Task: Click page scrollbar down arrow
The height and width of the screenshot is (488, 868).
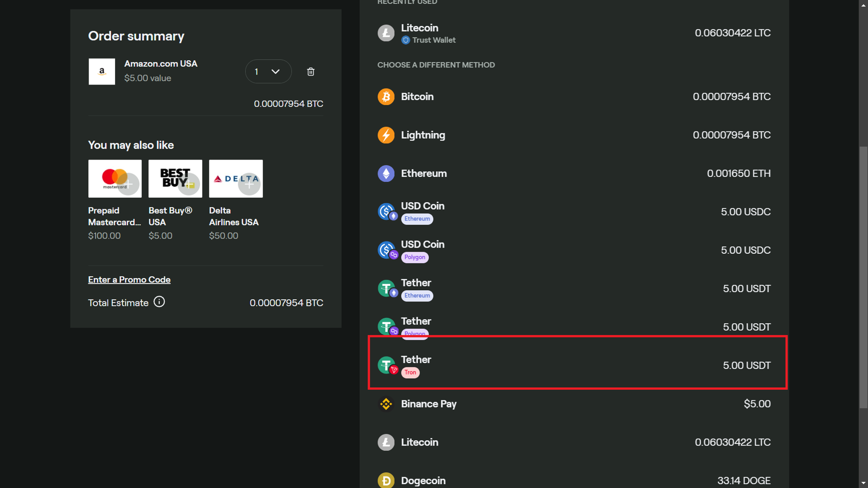Action: [863, 483]
